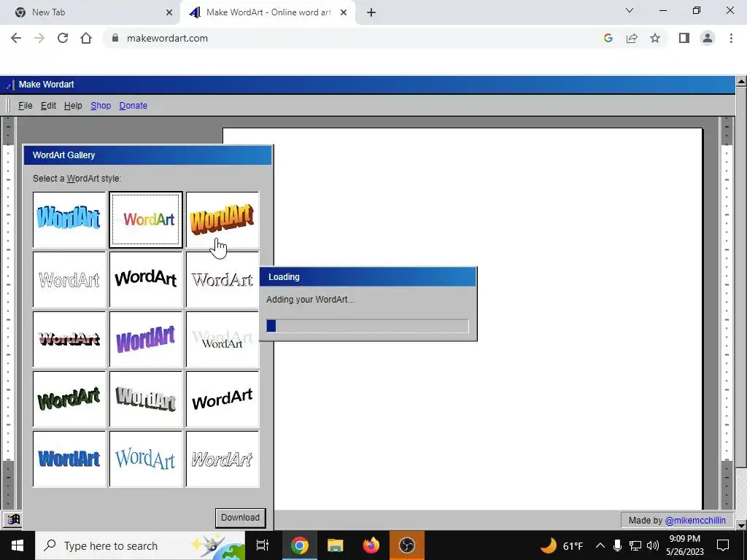Open Chrome from the taskbar
The width and height of the screenshot is (747, 560).
(x=300, y=545)
